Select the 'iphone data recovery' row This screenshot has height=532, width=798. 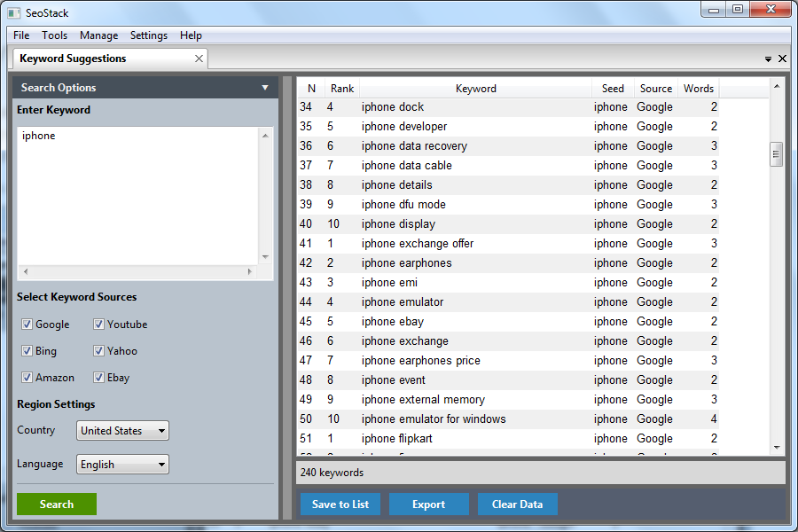point(508,146)
